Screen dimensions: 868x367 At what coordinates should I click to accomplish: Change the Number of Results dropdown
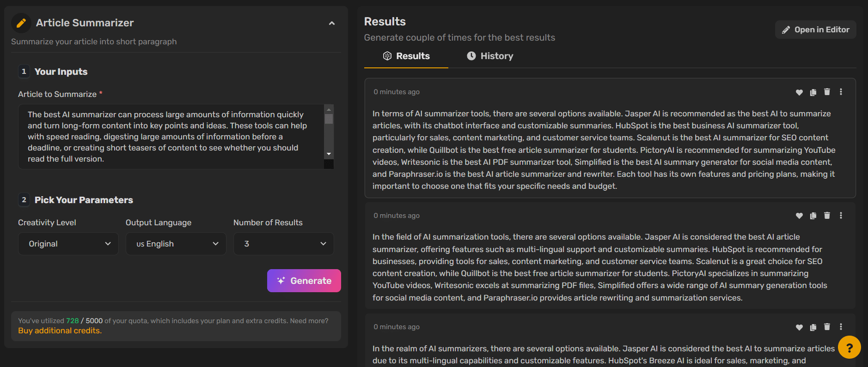[x=283, y=243]
